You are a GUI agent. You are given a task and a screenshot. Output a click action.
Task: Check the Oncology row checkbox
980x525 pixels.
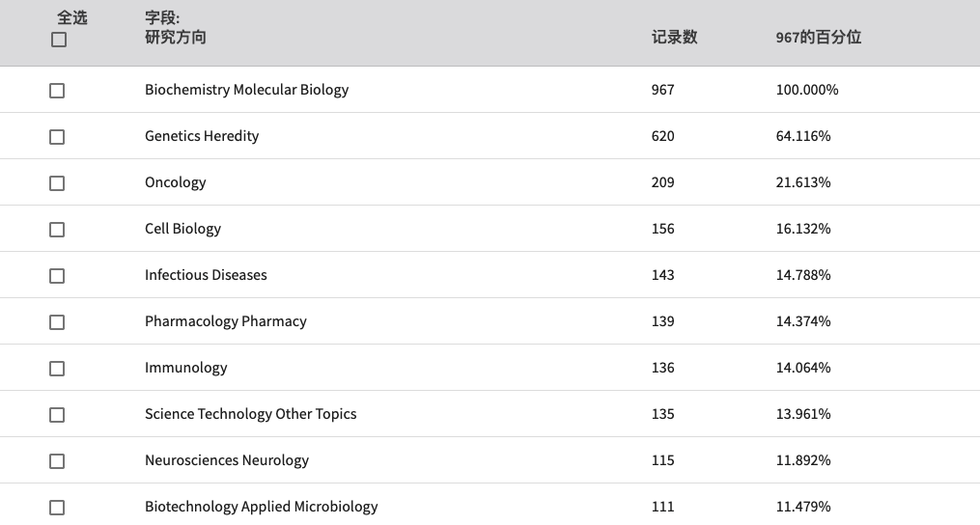click(57, 183)
